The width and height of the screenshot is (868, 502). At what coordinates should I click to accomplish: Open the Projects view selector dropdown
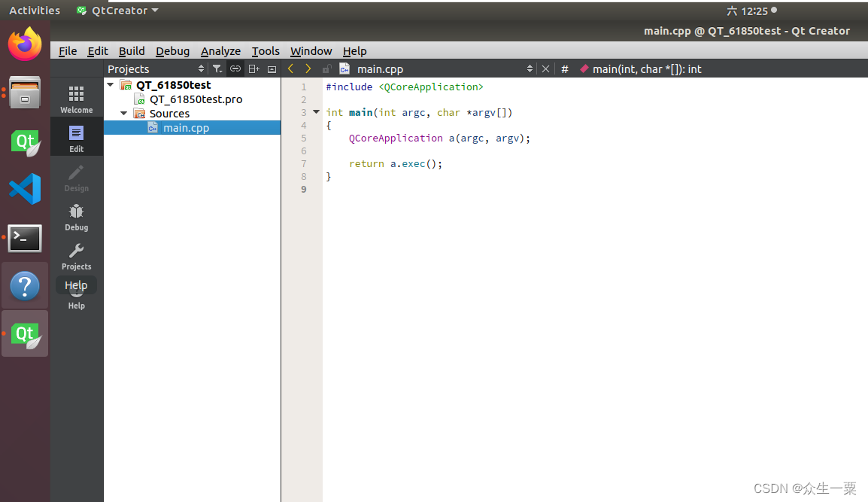156,68
